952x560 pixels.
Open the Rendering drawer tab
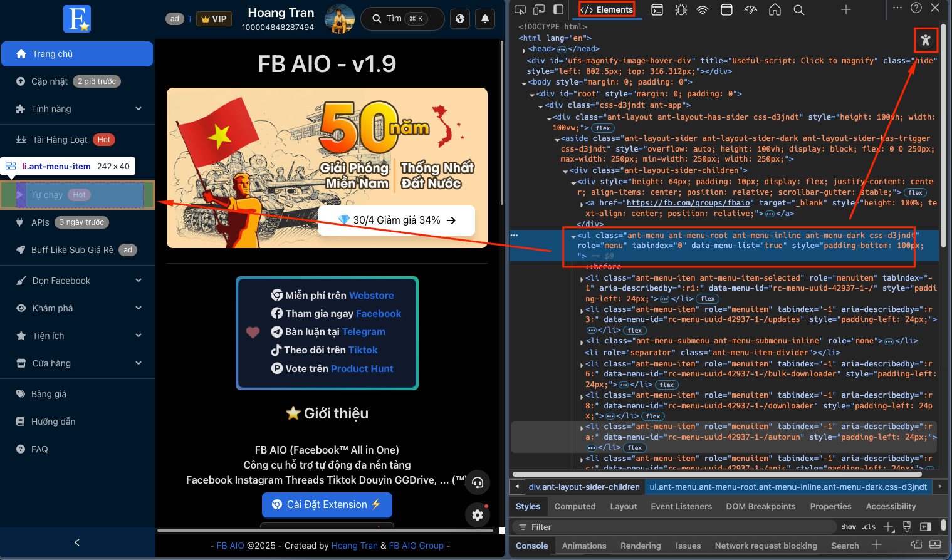pyautogui.click(x=641, y=546)
